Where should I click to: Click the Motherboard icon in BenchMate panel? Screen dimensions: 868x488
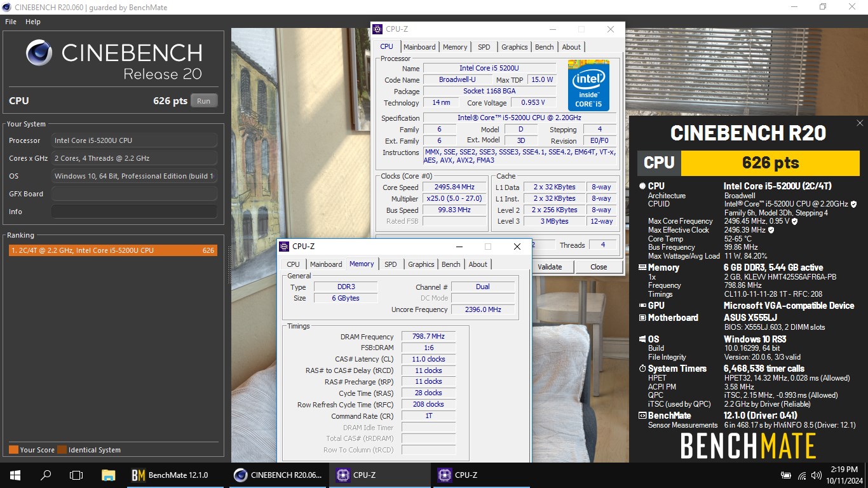642,318
